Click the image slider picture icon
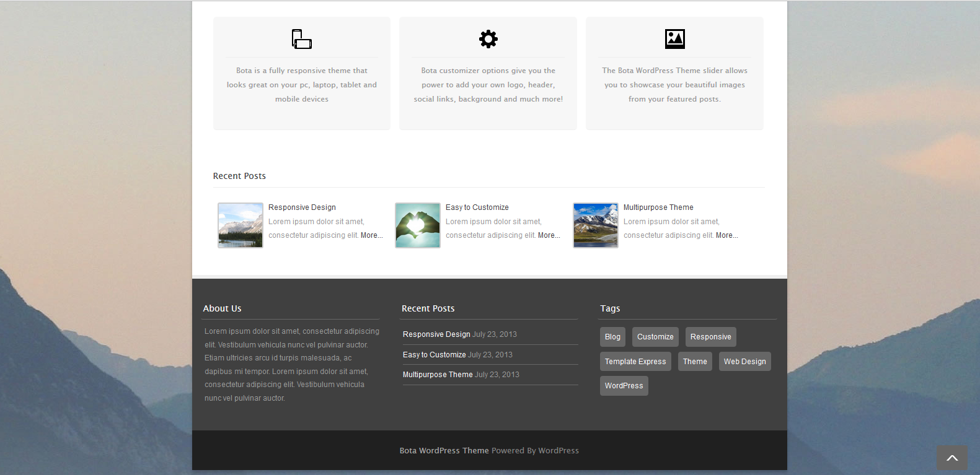Image resolution: width=980 pixels, height=475 pixels. coord(674,39)
